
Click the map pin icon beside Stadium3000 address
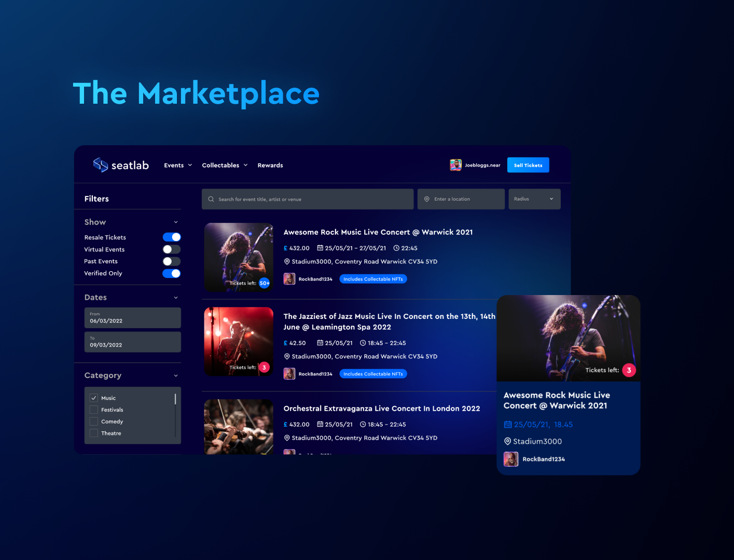point(287,261)
